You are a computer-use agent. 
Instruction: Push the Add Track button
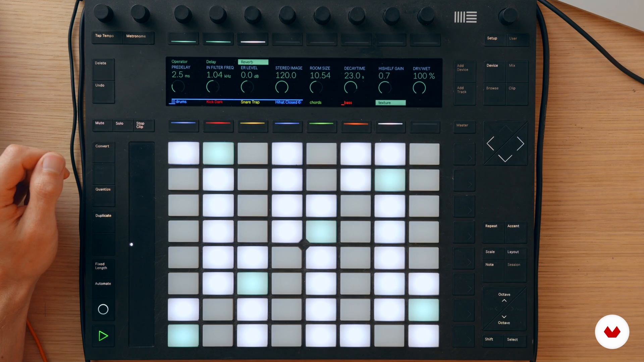(x=465, y=94)
